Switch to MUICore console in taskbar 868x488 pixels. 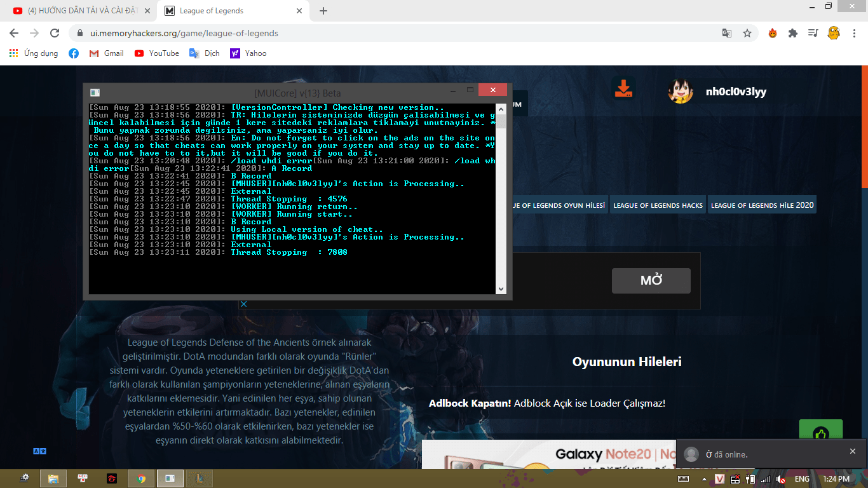170,478
